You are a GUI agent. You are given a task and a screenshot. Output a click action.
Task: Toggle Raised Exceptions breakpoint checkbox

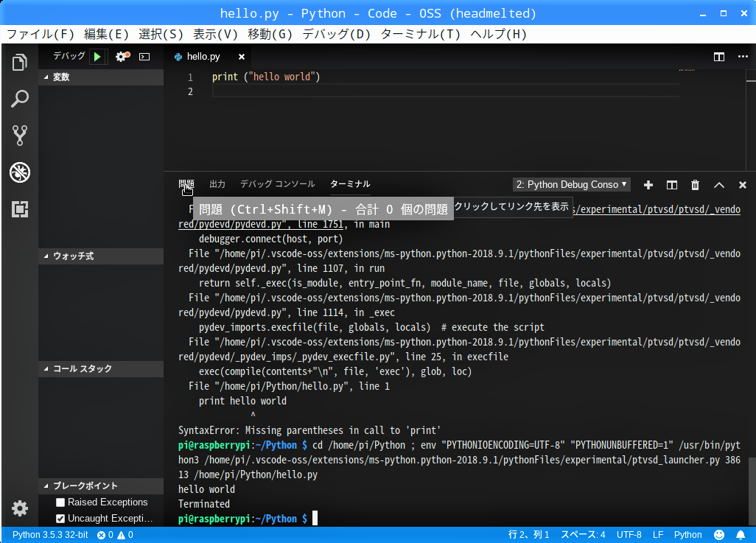(60, 502)
